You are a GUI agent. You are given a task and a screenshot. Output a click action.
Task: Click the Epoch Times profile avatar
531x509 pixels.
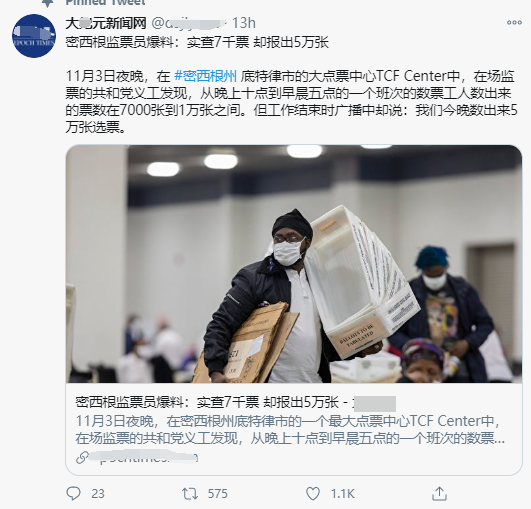[34, 36]
